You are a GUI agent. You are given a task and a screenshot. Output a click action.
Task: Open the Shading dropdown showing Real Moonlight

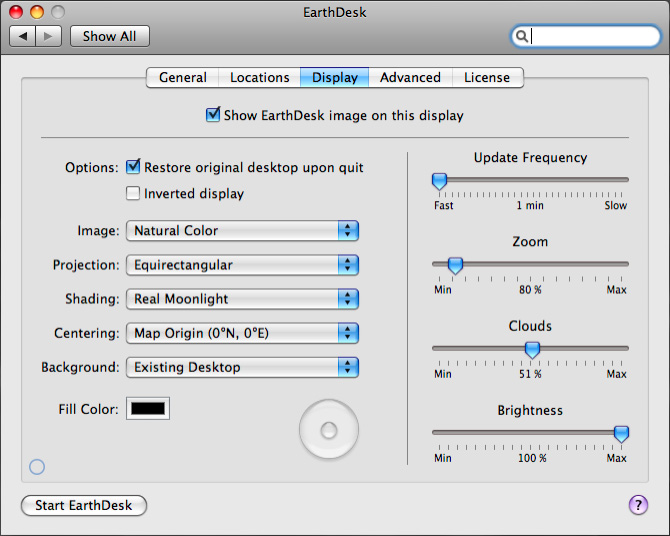[242, 299]
